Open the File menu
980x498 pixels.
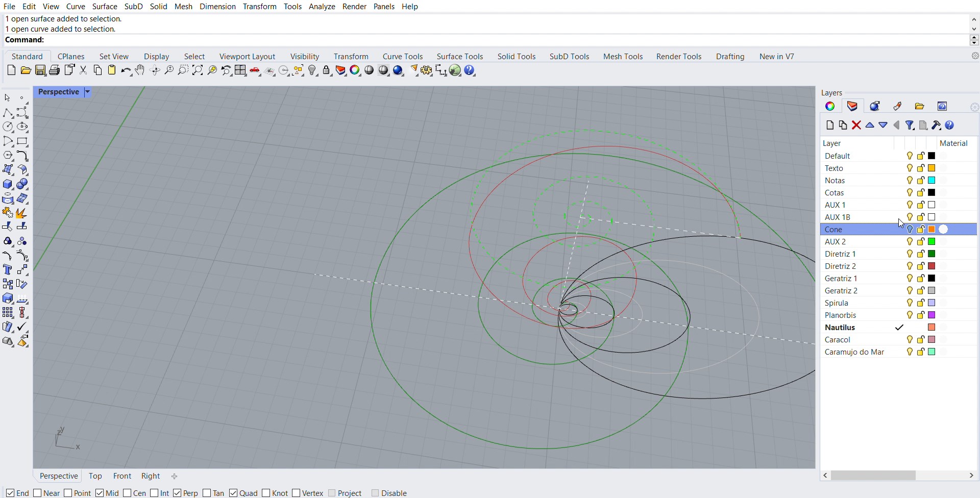coord(9,7)
